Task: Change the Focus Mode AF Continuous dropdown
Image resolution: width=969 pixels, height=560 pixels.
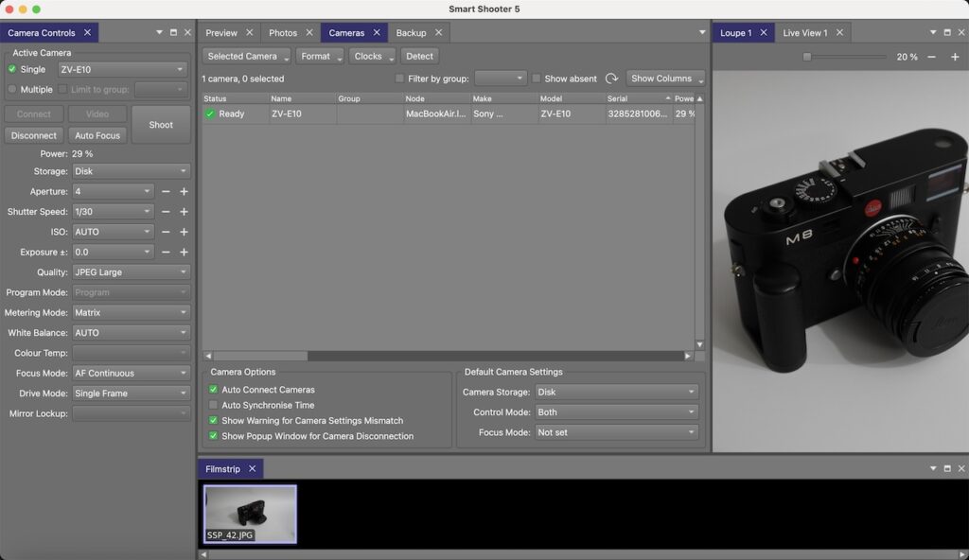Action: [x=131, y=374]
